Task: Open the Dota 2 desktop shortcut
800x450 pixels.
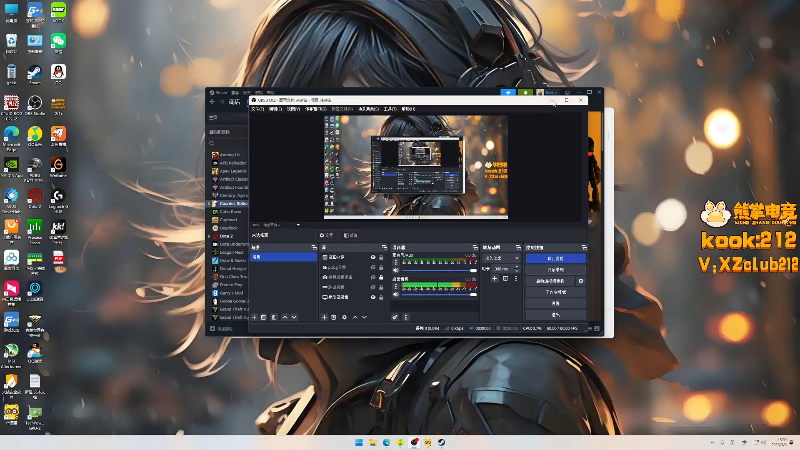Action: point(35,198)
